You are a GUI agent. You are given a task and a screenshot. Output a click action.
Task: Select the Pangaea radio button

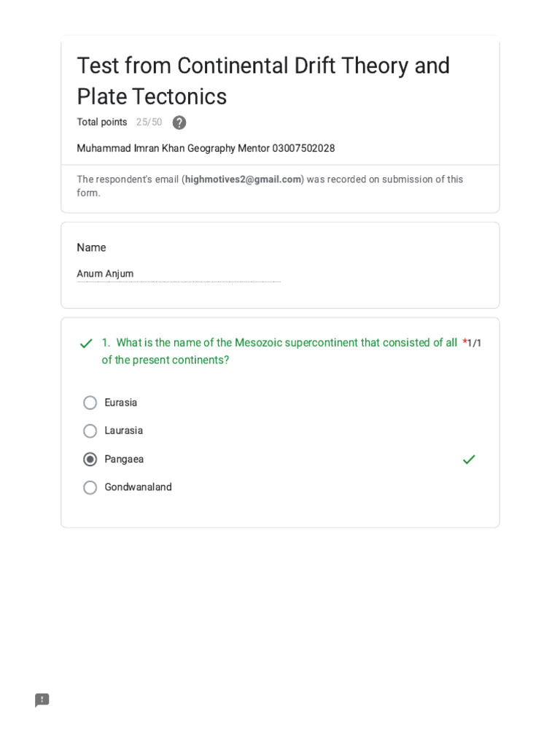(90, 460)
